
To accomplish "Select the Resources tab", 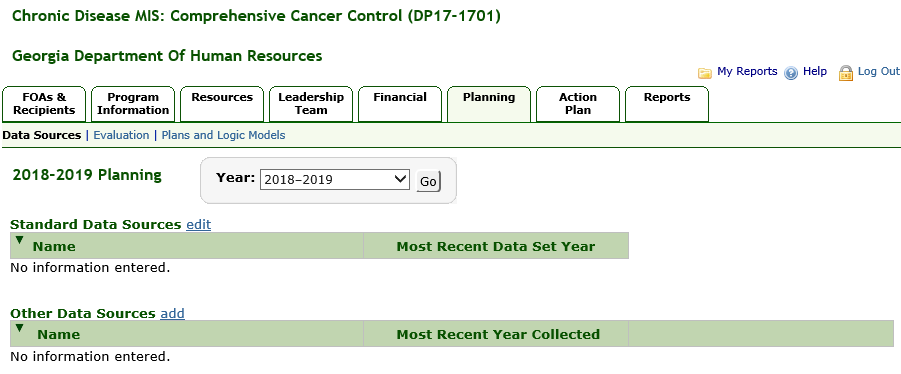I will point(222,104).
